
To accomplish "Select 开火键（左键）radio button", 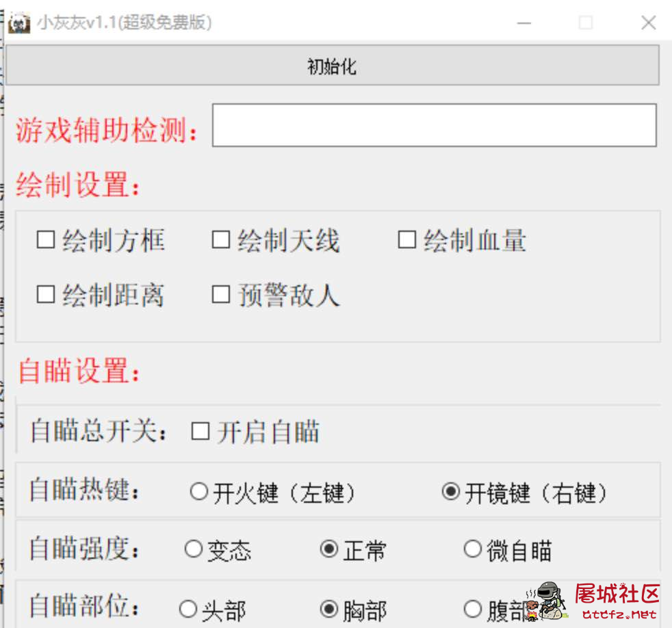I will (199, 492).
